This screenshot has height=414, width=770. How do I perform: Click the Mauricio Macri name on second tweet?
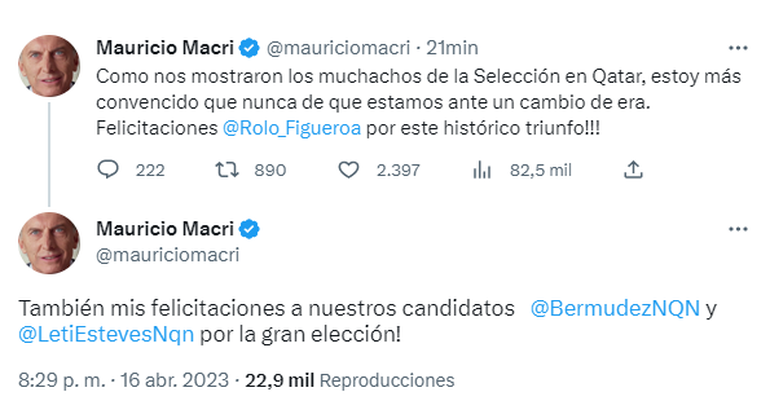coord(165,230)
